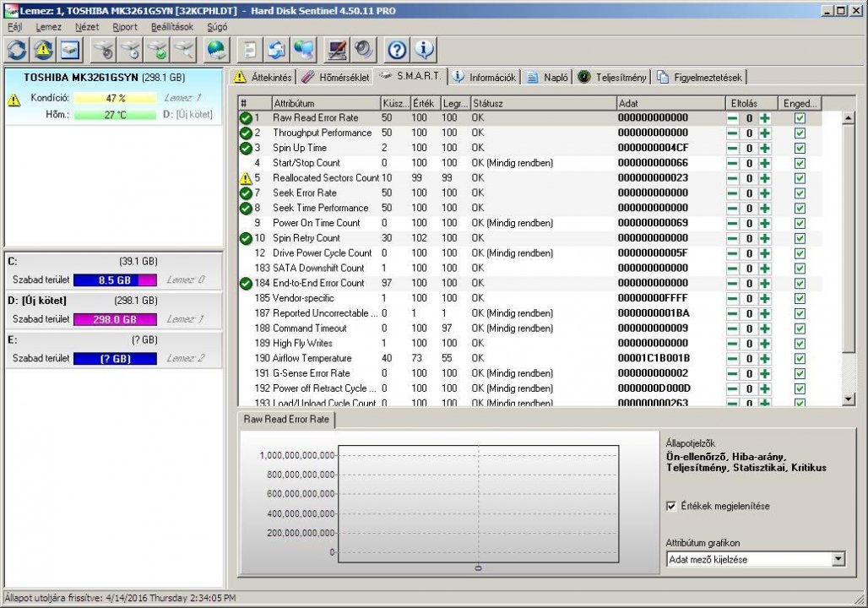Click the yellow warning icon next to Kondíció
The height and width of the screenshot is (608, 868).
pyautogui.click(x=14, y=100)
